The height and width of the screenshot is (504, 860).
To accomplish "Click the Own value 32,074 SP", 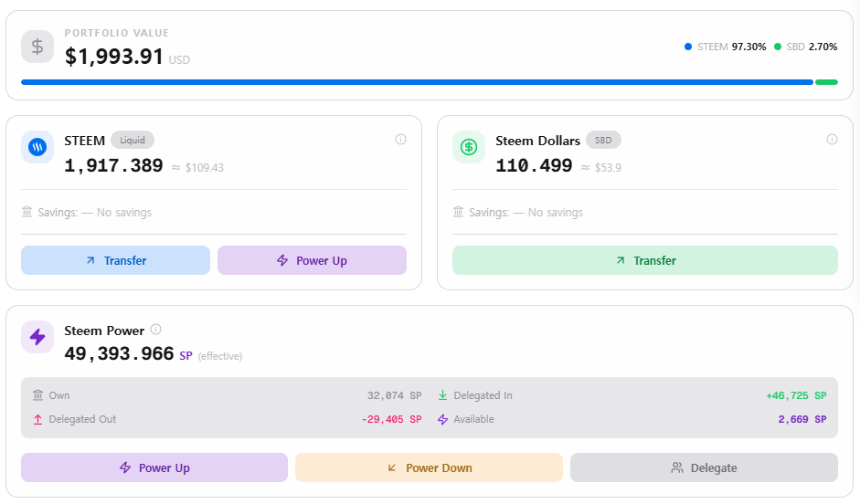I will click(x=394, y=395).
